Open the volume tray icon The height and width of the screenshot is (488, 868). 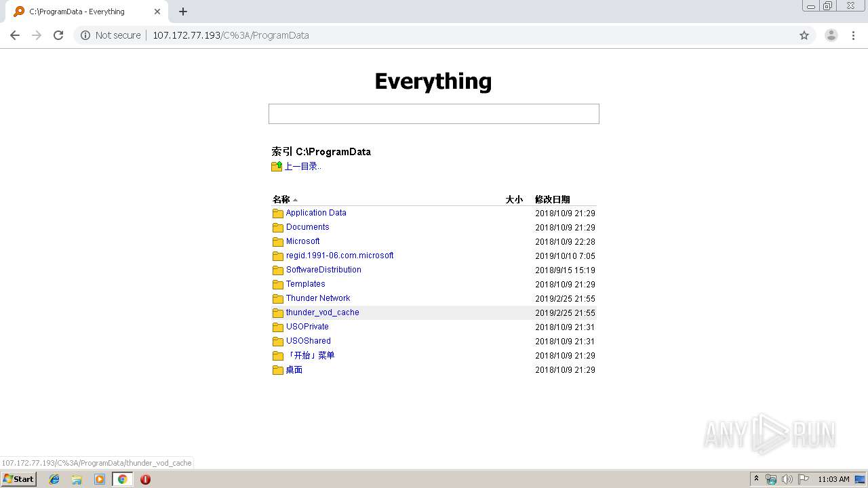pos(787,479)
